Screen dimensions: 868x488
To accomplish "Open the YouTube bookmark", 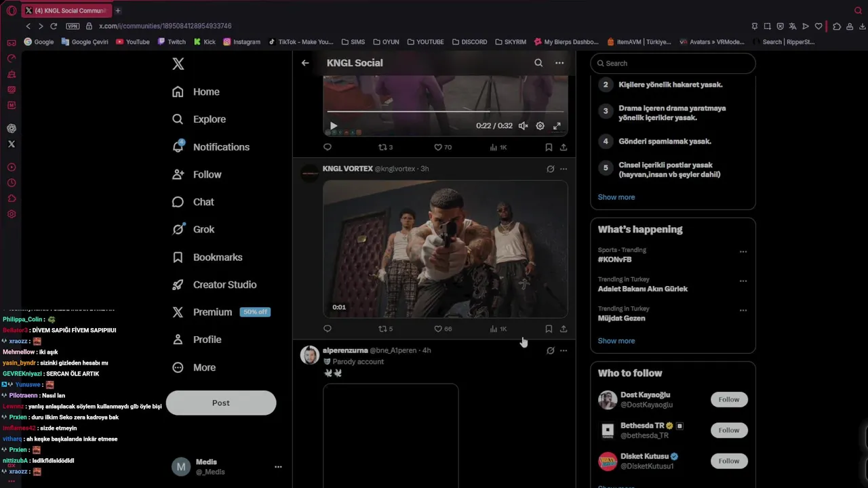I will 133,41.
